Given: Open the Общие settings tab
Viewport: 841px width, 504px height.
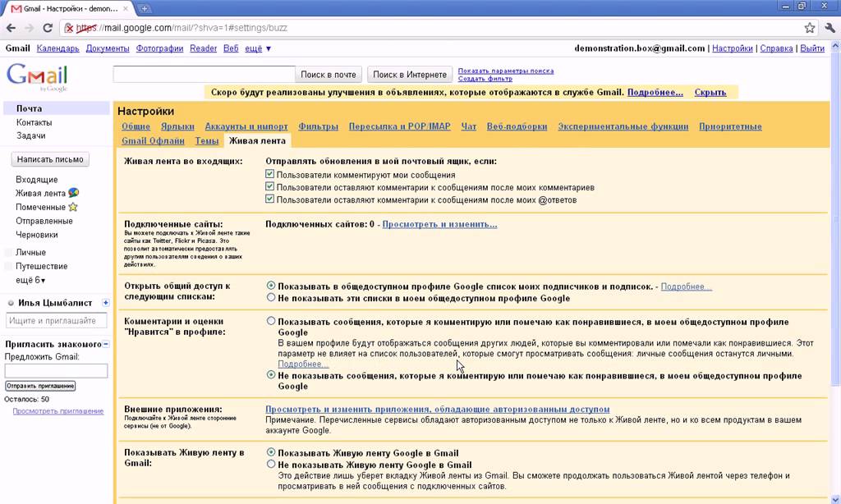Looking at the screenshot, I should tap(136, 126).
